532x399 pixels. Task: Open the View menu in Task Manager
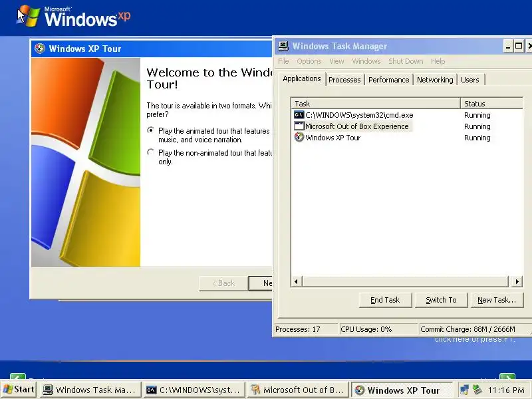(x=336, y=61)
